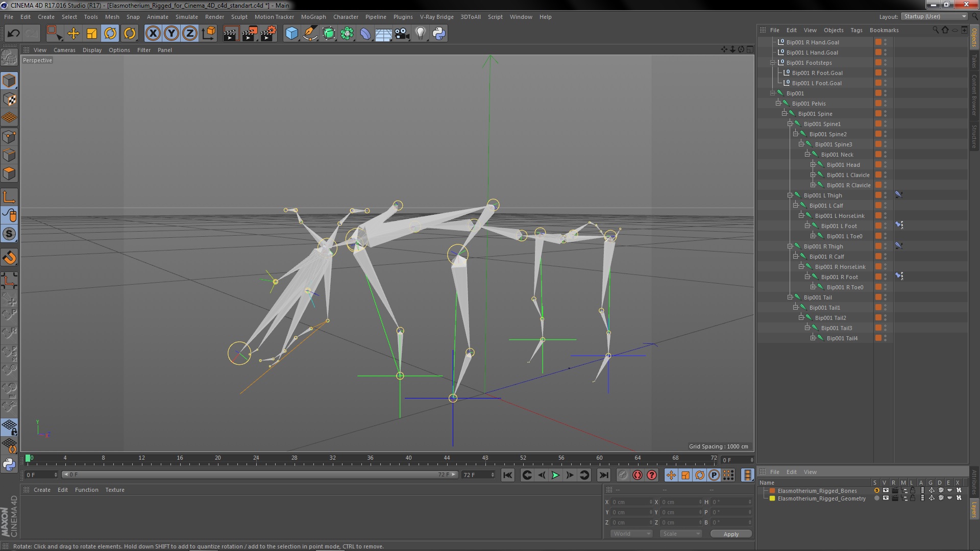Viewport: 980px width, 551px height.
Task: Toggle X-axis lock button
Action: pyautogui.click(x=153, y=34)
